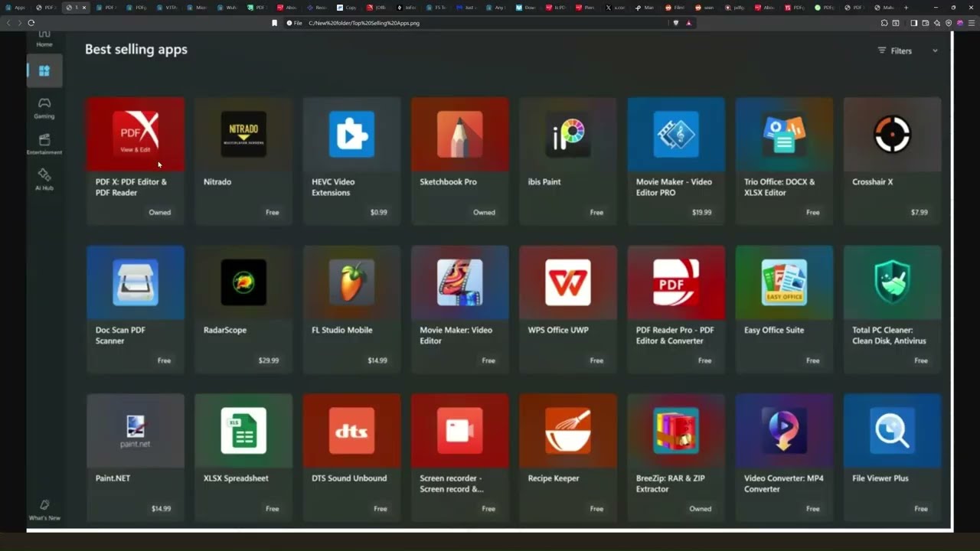
Task: Click the browser back arrow
Action: tap(8, 23)
